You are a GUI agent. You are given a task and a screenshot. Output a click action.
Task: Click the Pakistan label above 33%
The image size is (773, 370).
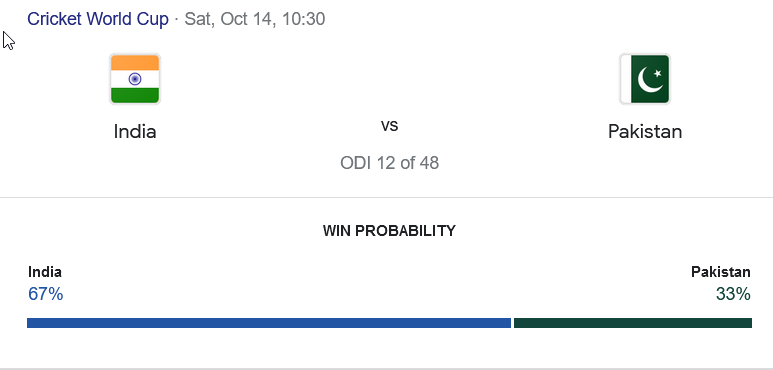coord(721,272)
